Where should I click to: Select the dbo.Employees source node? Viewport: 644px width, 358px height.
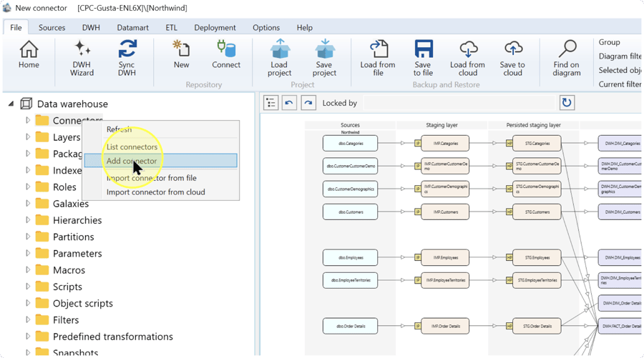[350, 257]
